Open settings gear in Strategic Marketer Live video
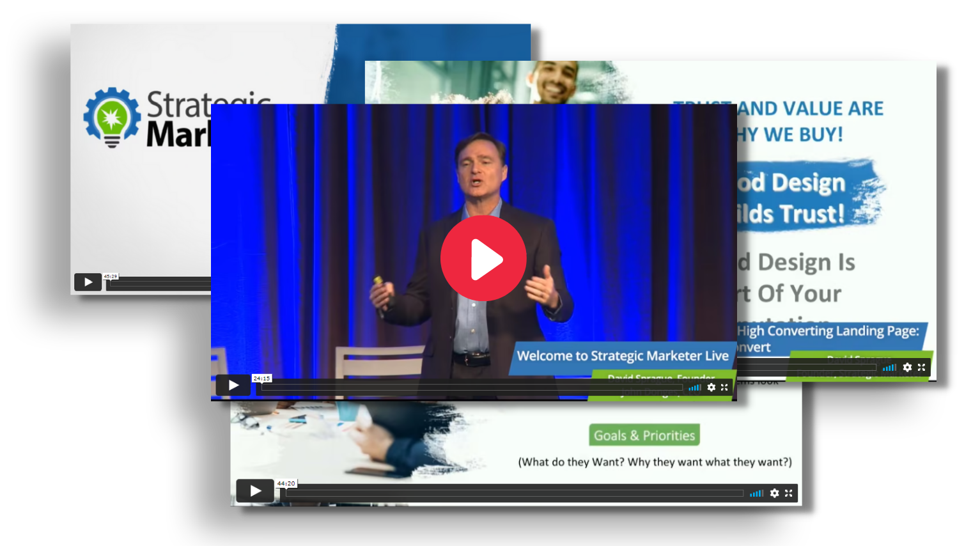The height and width of the screenshot is (546, 980). [712, 387]
